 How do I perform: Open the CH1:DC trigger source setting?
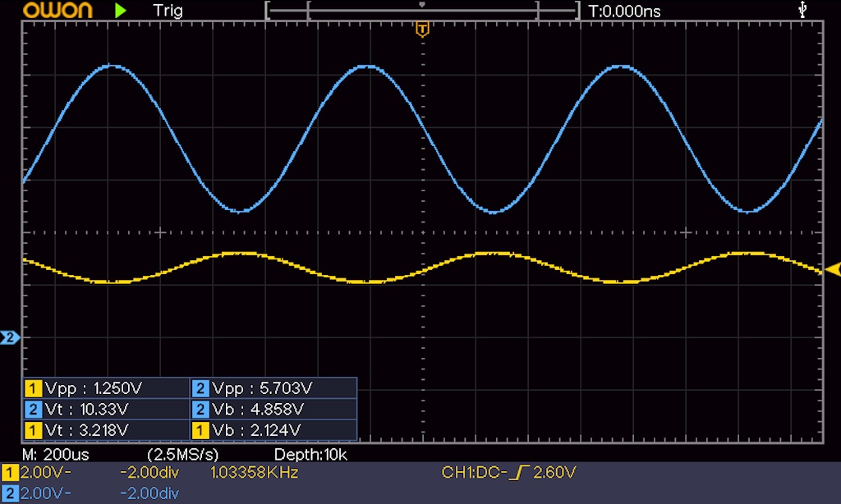tap(471, 474)
